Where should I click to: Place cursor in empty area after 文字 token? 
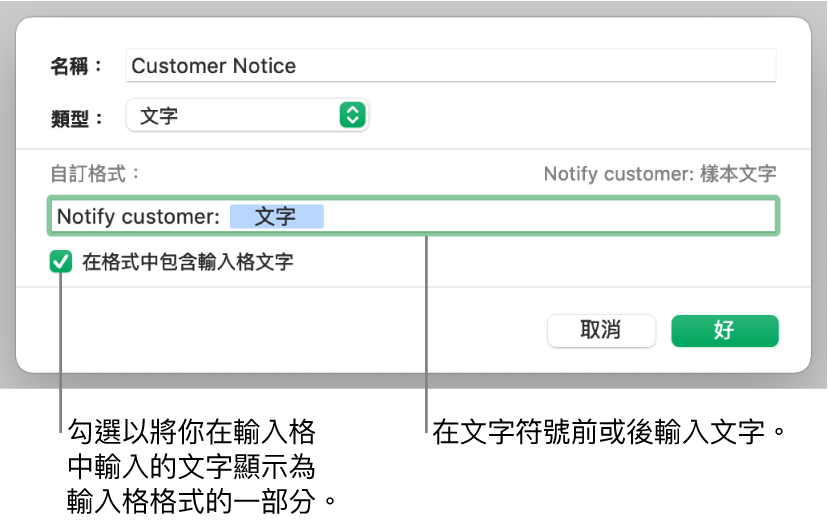pos(550,216)
